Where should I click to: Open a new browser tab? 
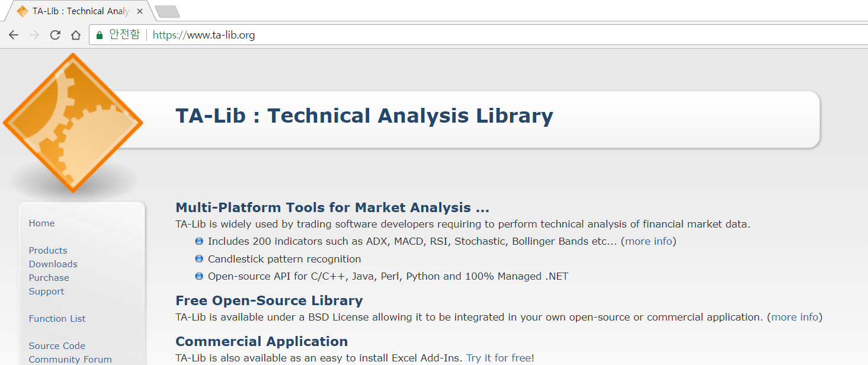(x=167, y=11)
